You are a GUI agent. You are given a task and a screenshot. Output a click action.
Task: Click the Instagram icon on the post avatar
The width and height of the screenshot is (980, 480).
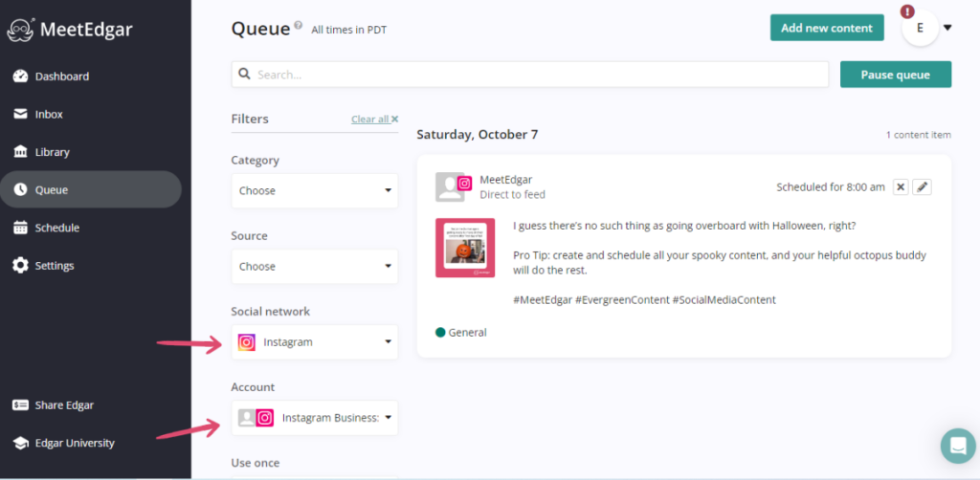(x=464, y=183)
